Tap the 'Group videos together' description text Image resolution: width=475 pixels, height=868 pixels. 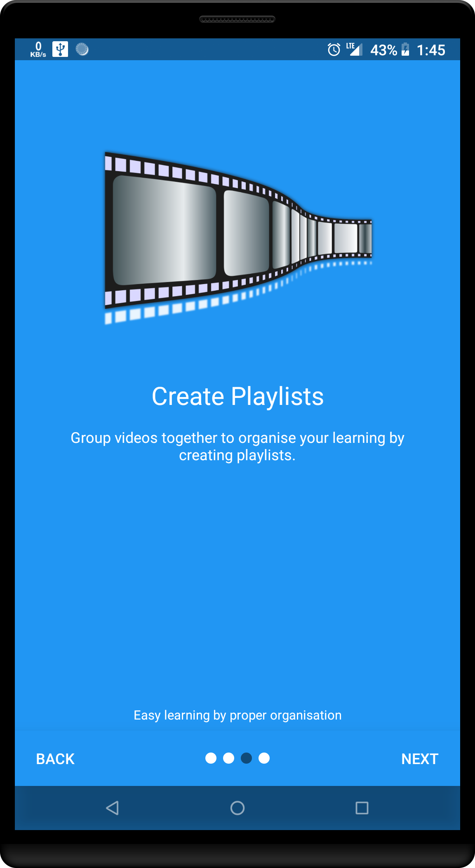coord(237,446)
